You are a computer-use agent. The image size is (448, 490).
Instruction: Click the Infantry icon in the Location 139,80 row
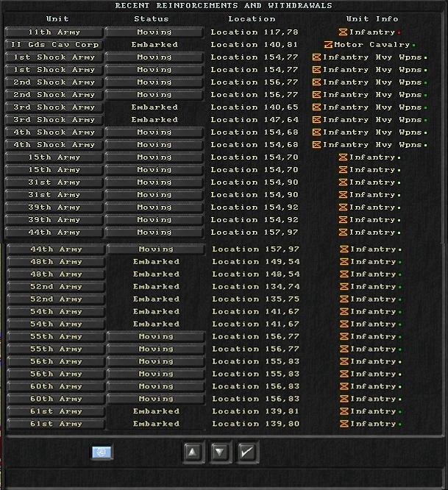click(344, 424)
